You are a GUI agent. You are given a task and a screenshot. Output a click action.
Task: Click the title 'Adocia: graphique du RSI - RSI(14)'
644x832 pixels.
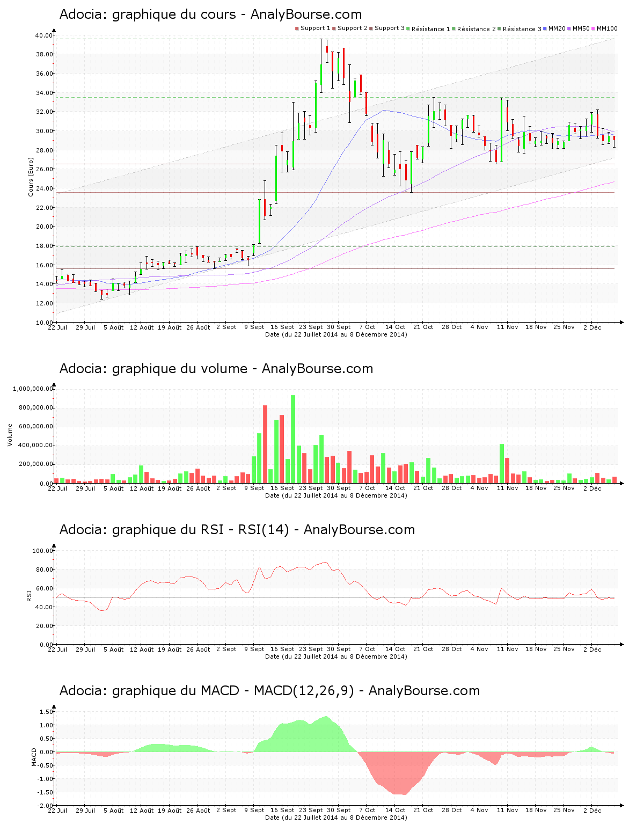pyautogui.click(x=174, y=530)
